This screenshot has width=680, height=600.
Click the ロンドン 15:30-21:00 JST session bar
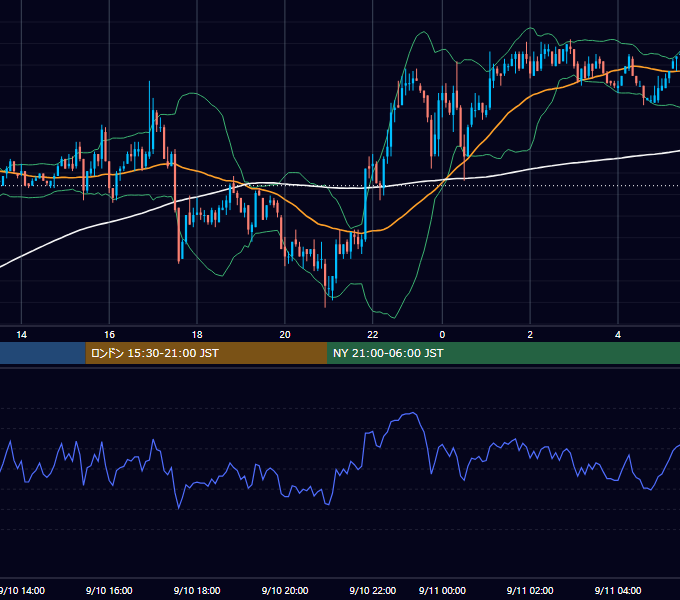click(x=206, y=353)
